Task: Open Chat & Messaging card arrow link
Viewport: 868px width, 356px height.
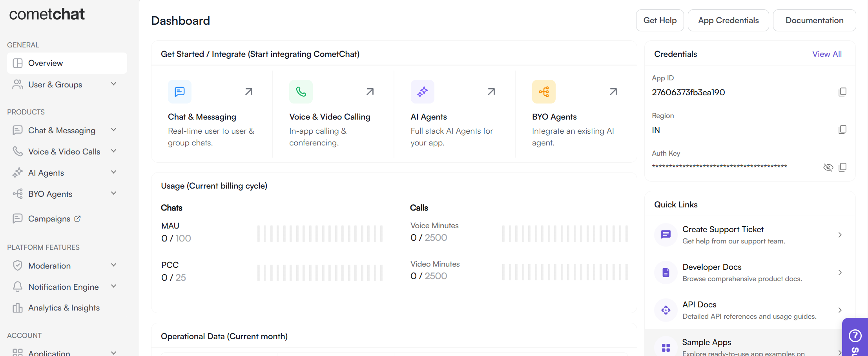Action: point(249,92)
